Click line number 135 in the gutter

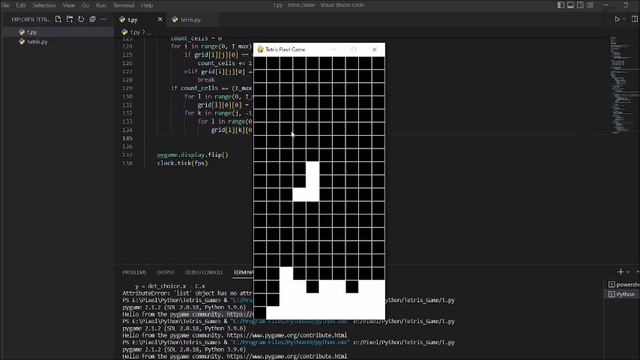coord(127,138)
